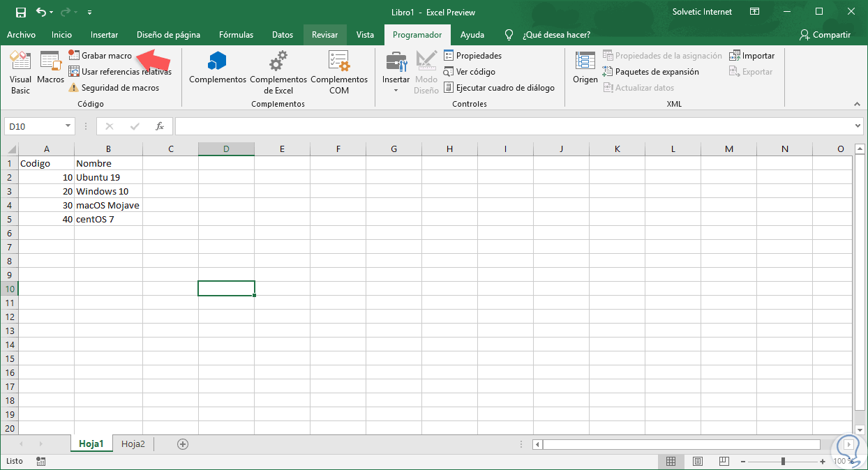Click Ejecutar cuadro de diálogo

point(499,88)
